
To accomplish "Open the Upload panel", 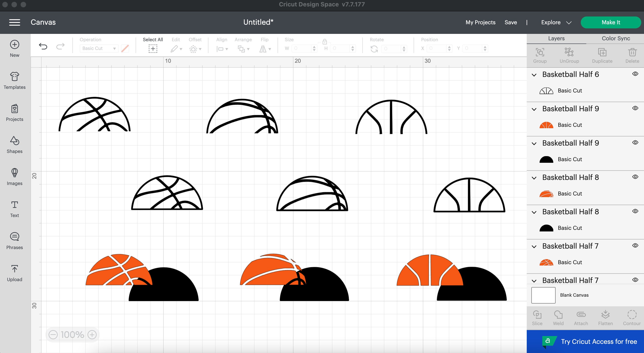I will click(x=14, y=273).
